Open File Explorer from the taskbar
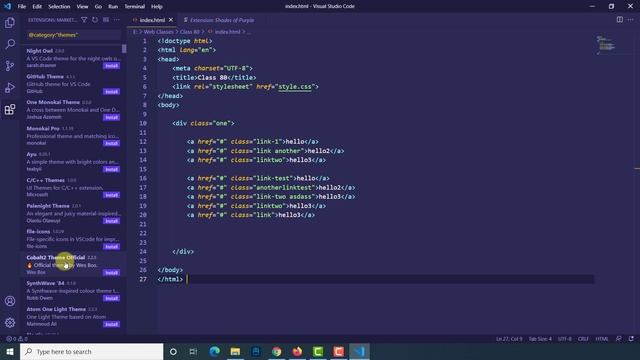This screenshot has width=640, height=360. coord(235,351)
